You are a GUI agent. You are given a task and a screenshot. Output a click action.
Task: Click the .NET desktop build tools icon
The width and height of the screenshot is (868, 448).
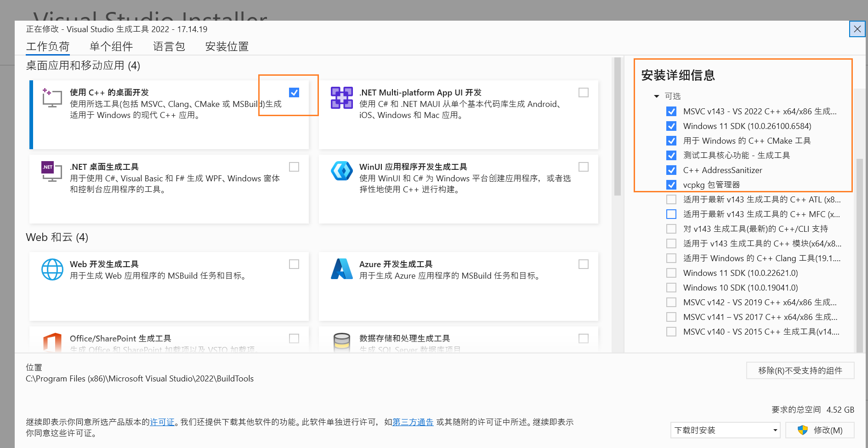52,171
